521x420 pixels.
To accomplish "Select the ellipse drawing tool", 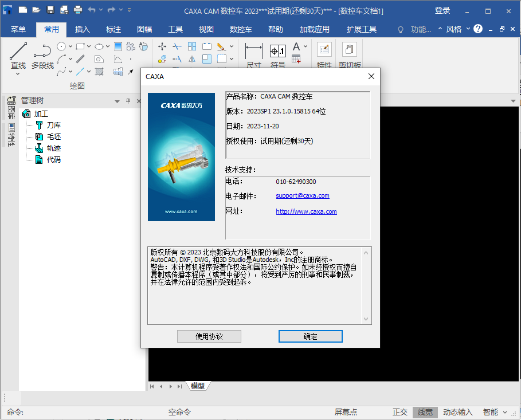I will (x=99, y=46).
